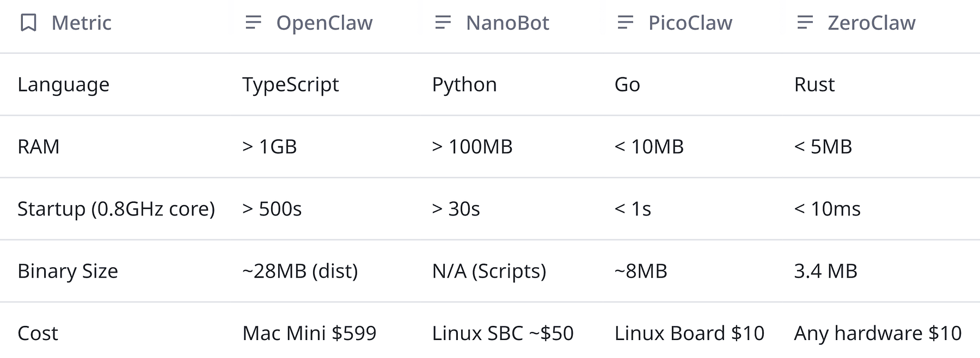Select the 'Mac Mini $599' cost cell

309,333
